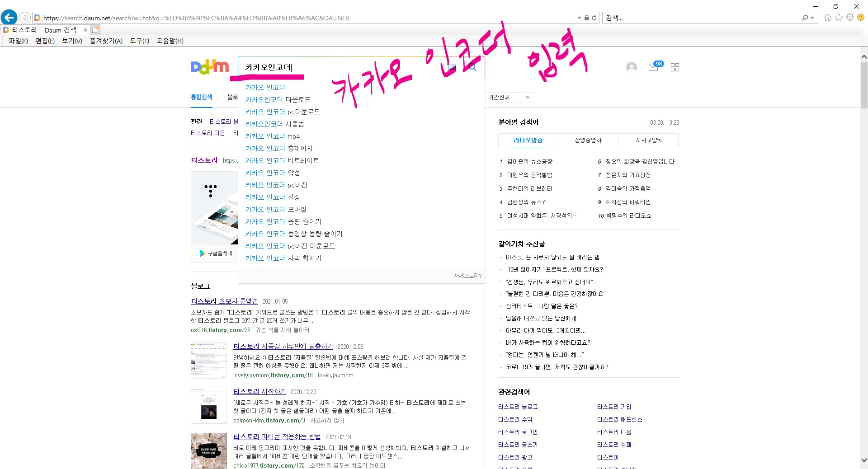
Task: Open the 도구(T) menu
Action: [140, 41]
